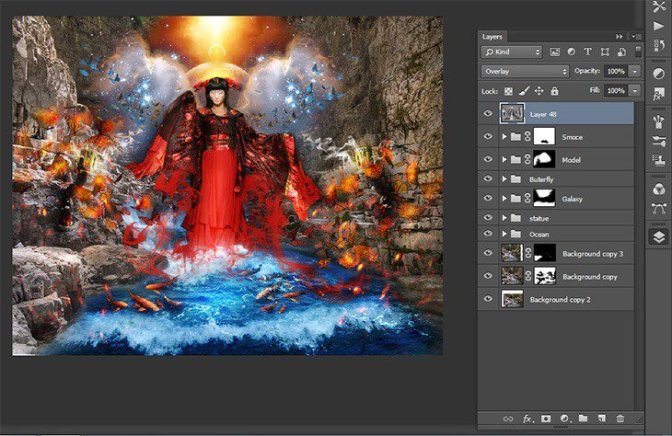Collapse panel with double-arrow icon
672x436 pixels.
(619, 37)
